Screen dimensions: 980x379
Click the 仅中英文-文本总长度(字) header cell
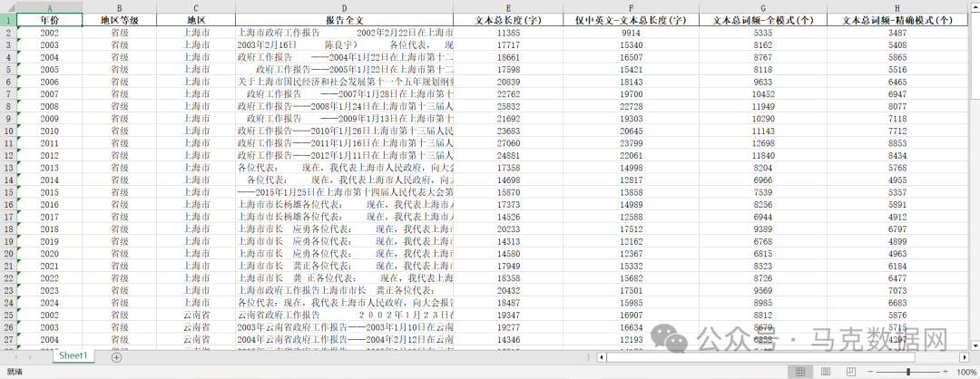(x=632, y=20)
